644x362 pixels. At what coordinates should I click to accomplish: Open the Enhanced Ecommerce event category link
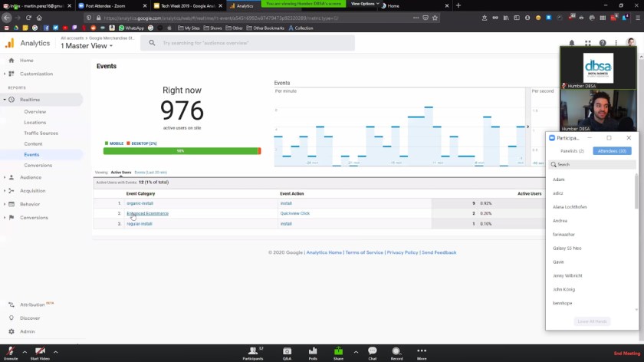[x=147, y=213]
